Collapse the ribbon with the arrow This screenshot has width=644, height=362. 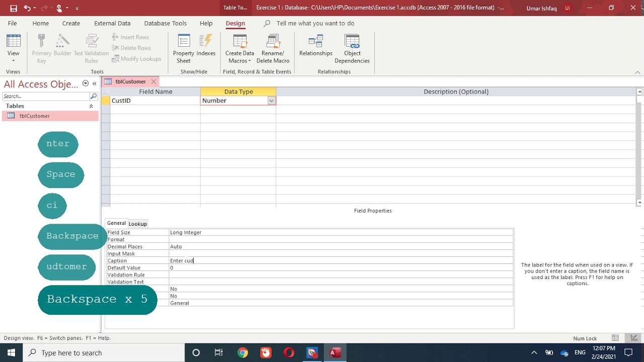click(637, 72)
